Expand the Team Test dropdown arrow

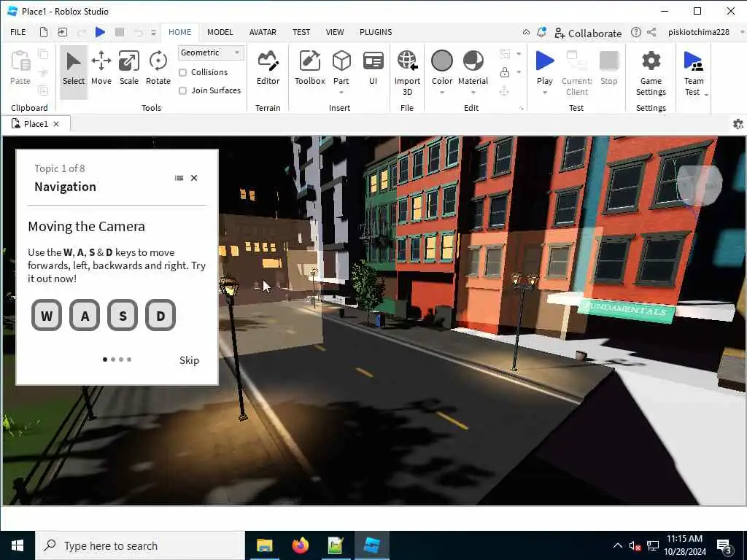point(706,95)
